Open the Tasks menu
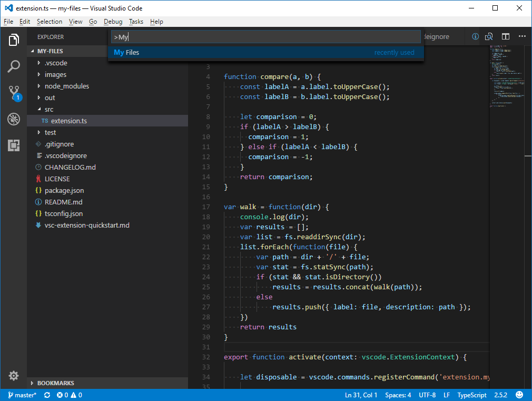 coord(136,22)
